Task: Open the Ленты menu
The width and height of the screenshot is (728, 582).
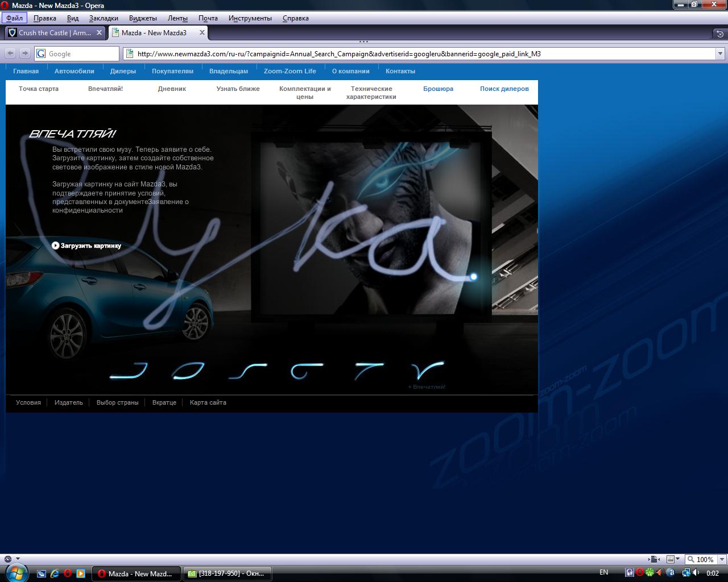Action: 177,18
